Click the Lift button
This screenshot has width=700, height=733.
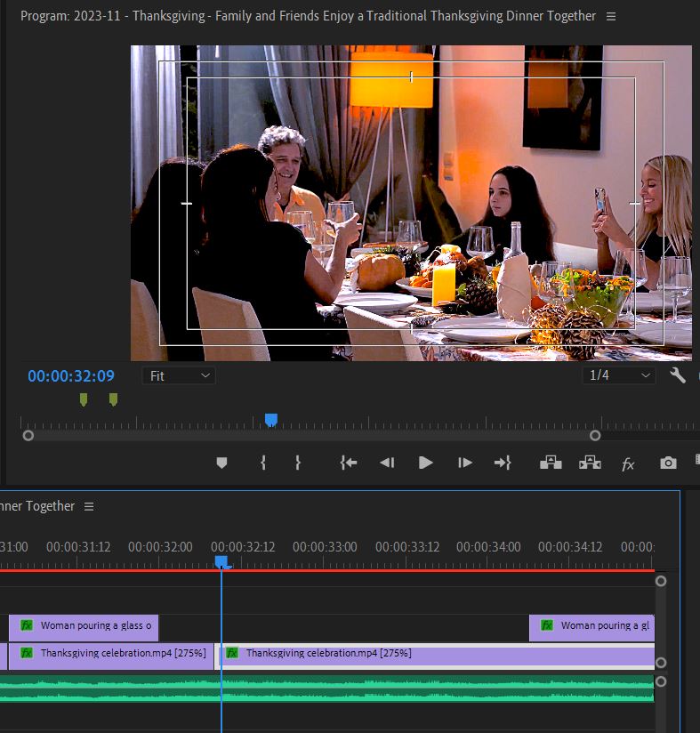pyautogui.click(x=551, y=463)
